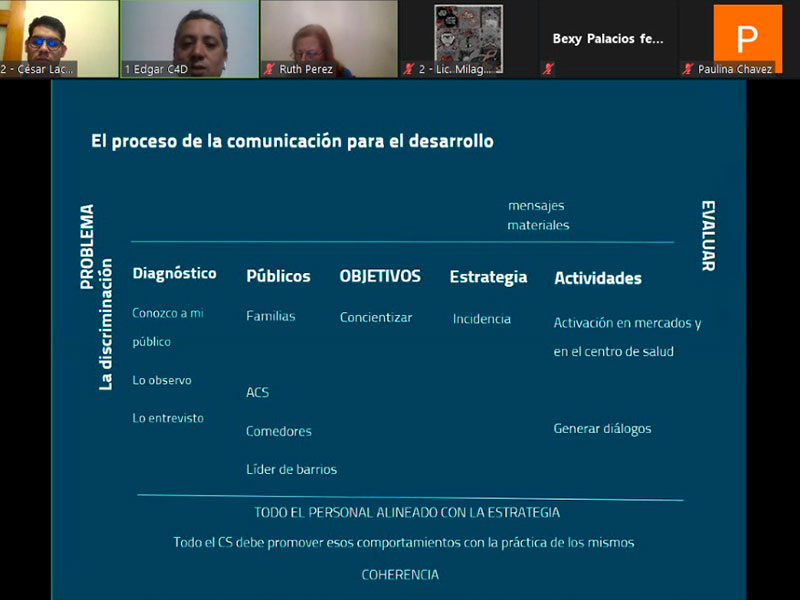Click the Estrategia column heading

pos(488,277)
